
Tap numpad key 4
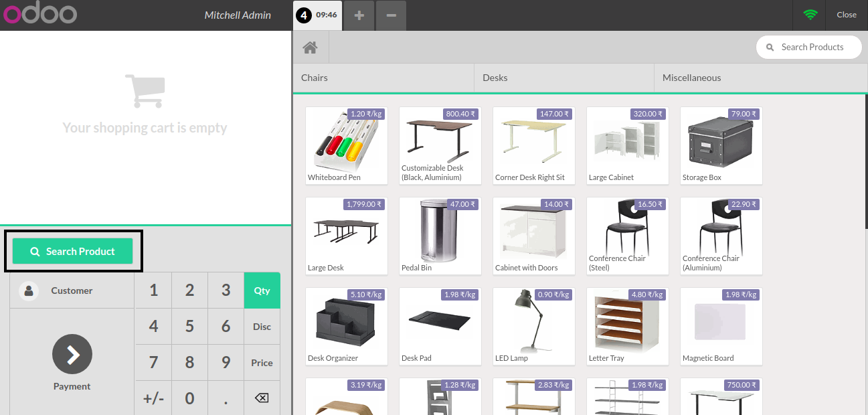(x=153, y=327)
